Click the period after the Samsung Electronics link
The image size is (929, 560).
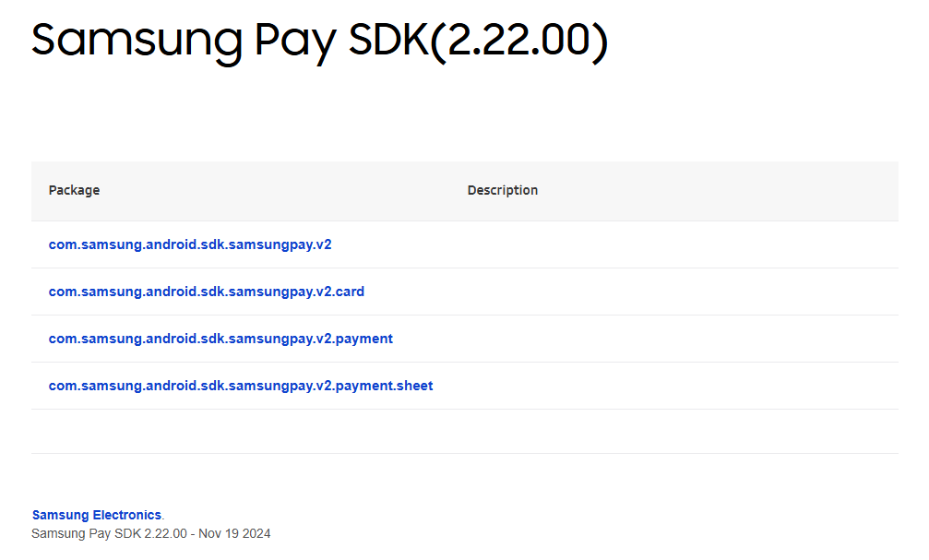(x=163, y=517)
